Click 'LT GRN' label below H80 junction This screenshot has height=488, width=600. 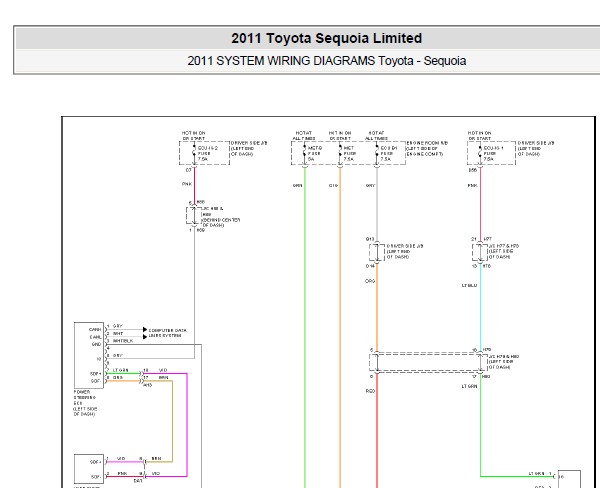[470, 387]
